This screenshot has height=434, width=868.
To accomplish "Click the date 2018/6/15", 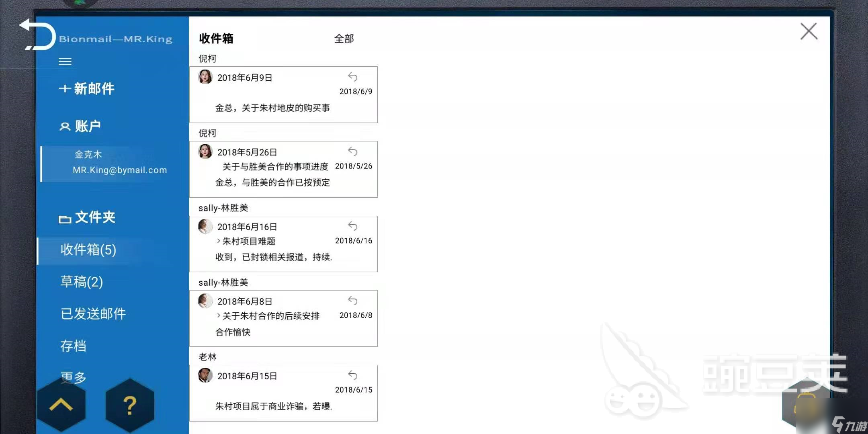I will pyautogui.click(x=354, y=390).
